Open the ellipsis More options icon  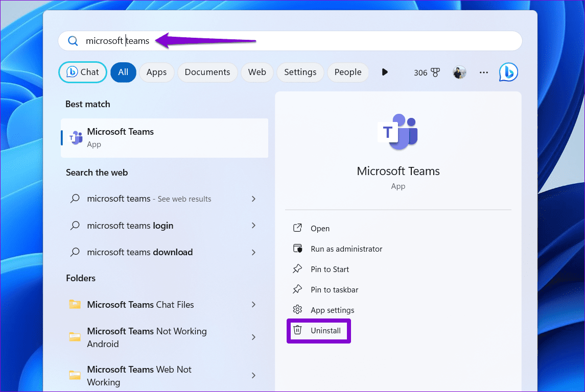pos(483,72)
